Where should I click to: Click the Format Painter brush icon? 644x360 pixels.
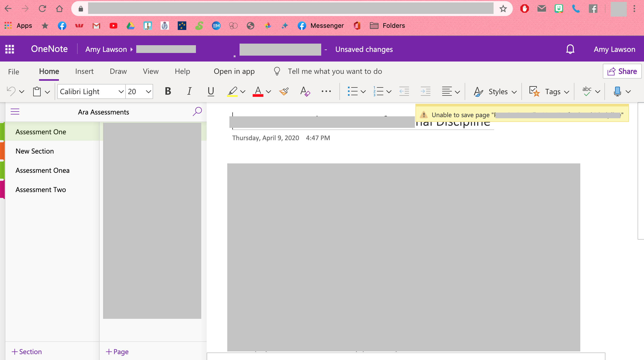(284, 91)
